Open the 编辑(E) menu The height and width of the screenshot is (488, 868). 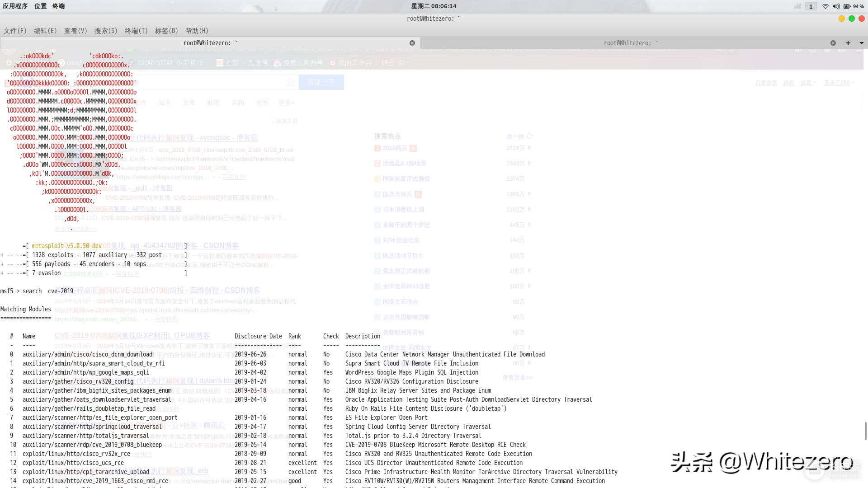click(45, 31)
